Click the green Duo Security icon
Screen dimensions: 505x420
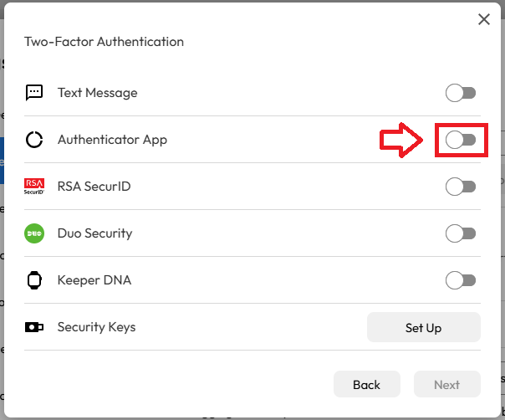click(34, 233)
